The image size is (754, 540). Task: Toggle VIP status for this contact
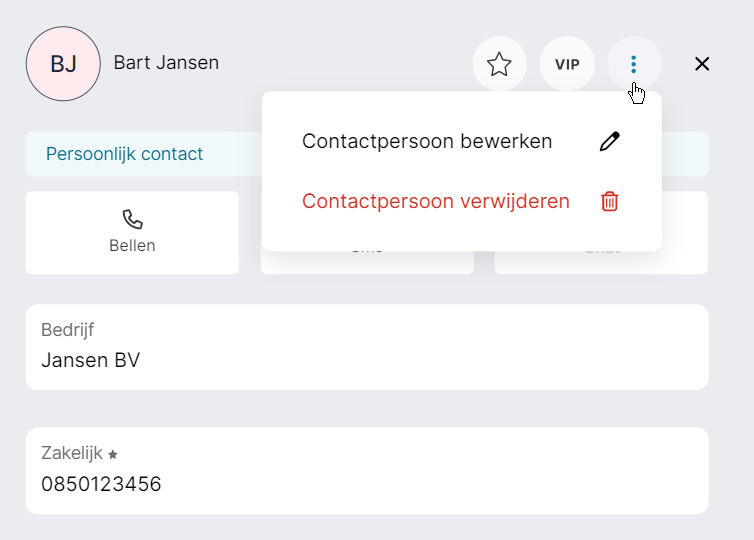tap(567, 64)
